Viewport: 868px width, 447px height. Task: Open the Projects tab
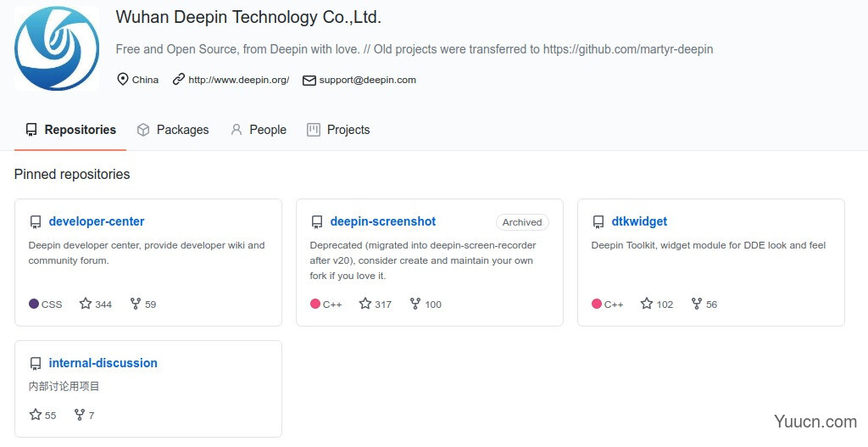[x=338, y=130]
